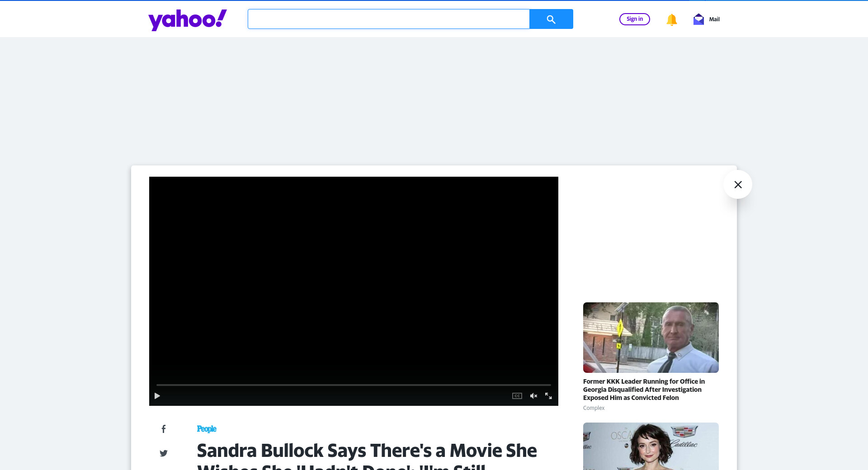The width and height of the screenshot is (868, 470).
Task: Play the video
Action: click(x=157, y=396)
